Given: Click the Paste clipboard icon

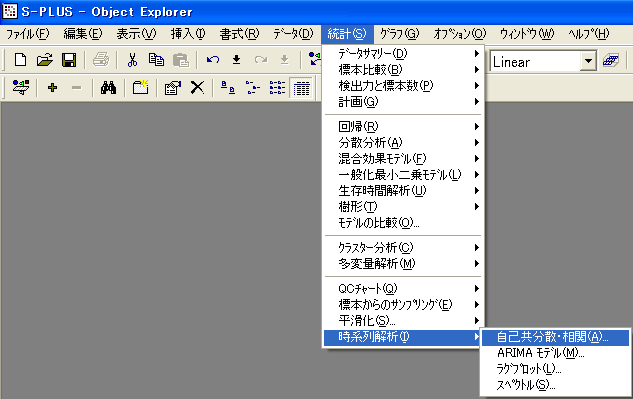Looking at the screenshot, I should 180,60.
